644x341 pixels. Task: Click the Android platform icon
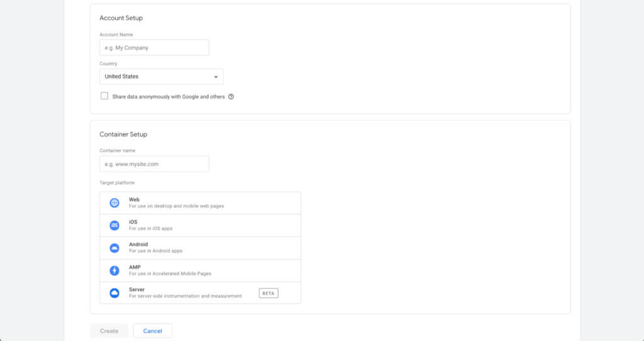114,248
